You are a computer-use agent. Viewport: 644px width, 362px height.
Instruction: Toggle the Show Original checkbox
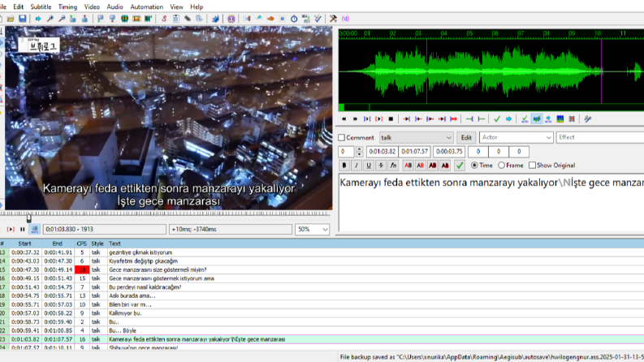click(x=532, y=166)
